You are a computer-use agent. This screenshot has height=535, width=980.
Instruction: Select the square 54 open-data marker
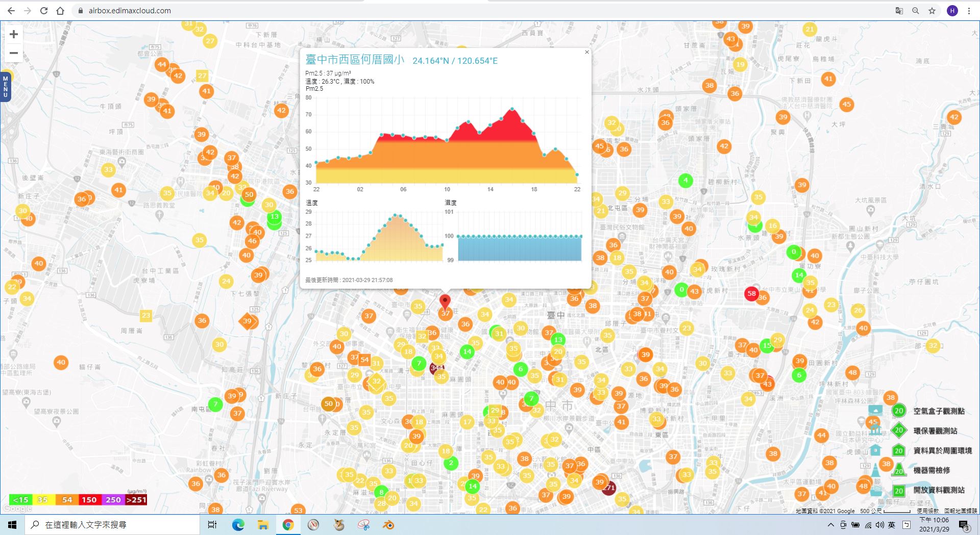(x=364, y=360)
